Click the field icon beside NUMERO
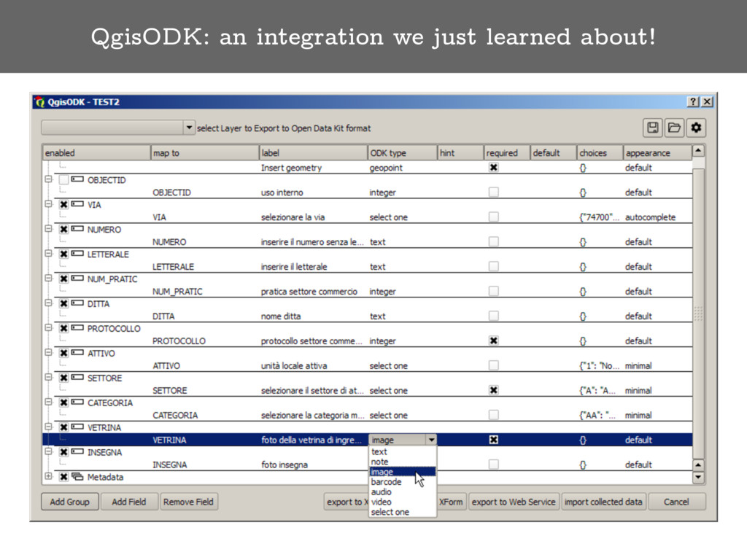The width and height of the screenshot is (747, 560). pos(77,229)
